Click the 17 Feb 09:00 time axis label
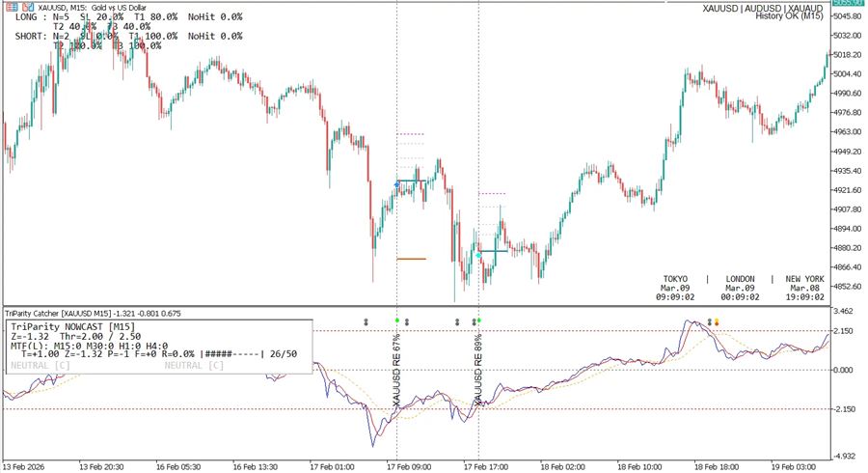868x473 pixels. click(409, 467)
